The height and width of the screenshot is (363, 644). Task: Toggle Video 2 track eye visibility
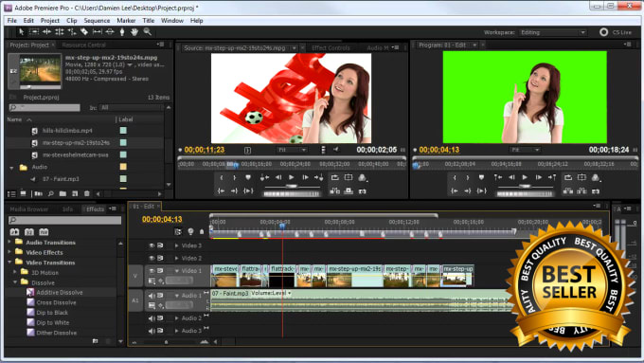[x=152, y=258]
